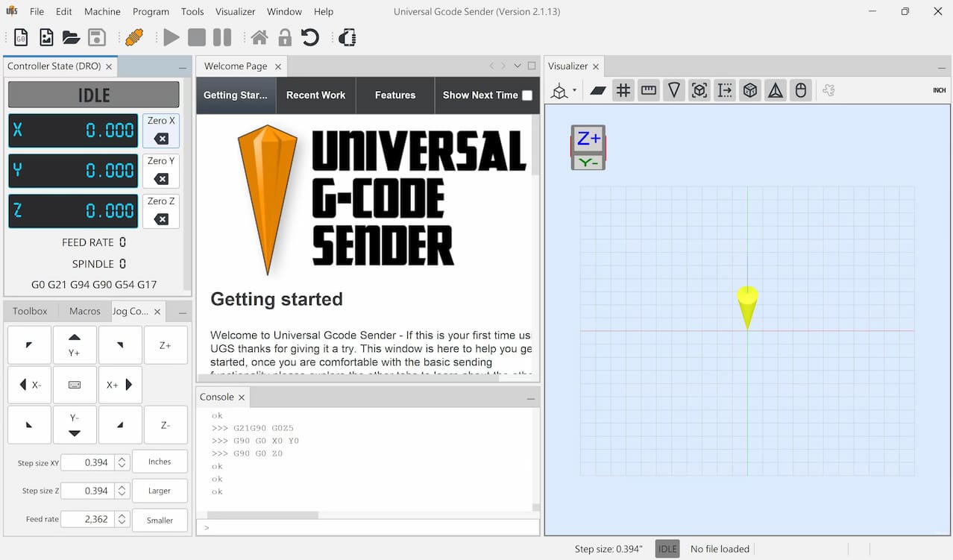
Task: Jog X+ with the right arrow button
Action: click(x=119, y=385)
